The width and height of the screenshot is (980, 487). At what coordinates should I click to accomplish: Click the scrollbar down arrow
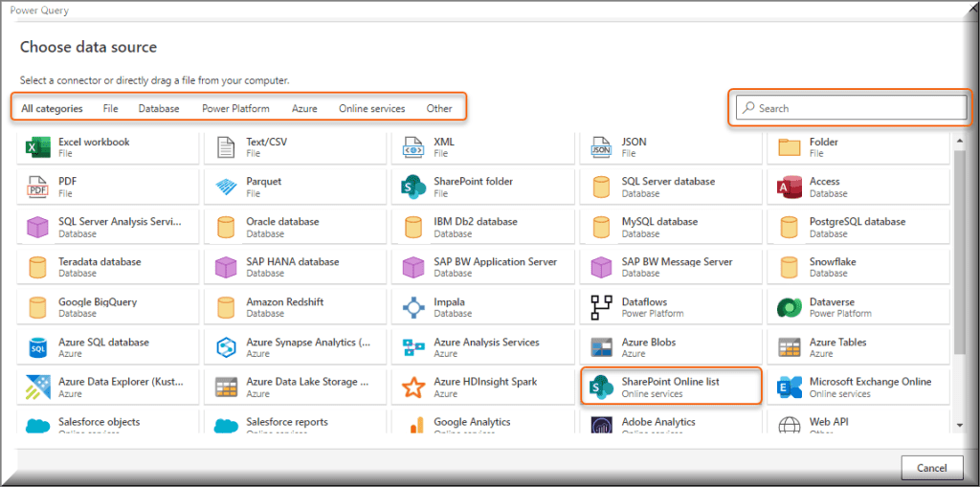(x=960, y=425)
